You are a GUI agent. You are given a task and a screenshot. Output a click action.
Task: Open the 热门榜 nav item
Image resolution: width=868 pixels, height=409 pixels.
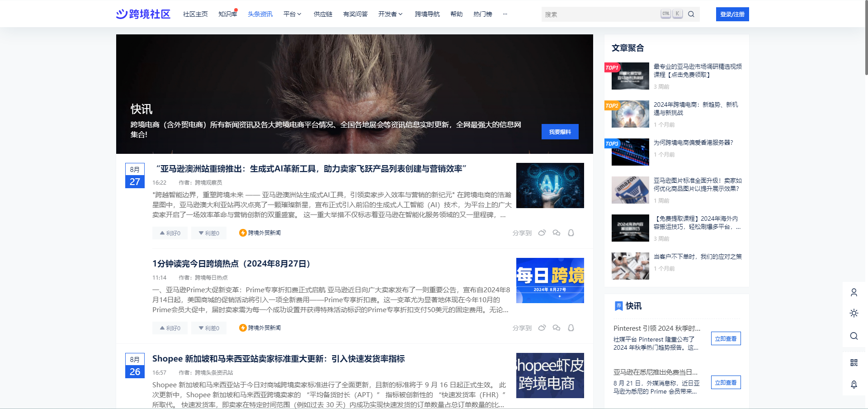pyautogui.click(x=483, y=14)
